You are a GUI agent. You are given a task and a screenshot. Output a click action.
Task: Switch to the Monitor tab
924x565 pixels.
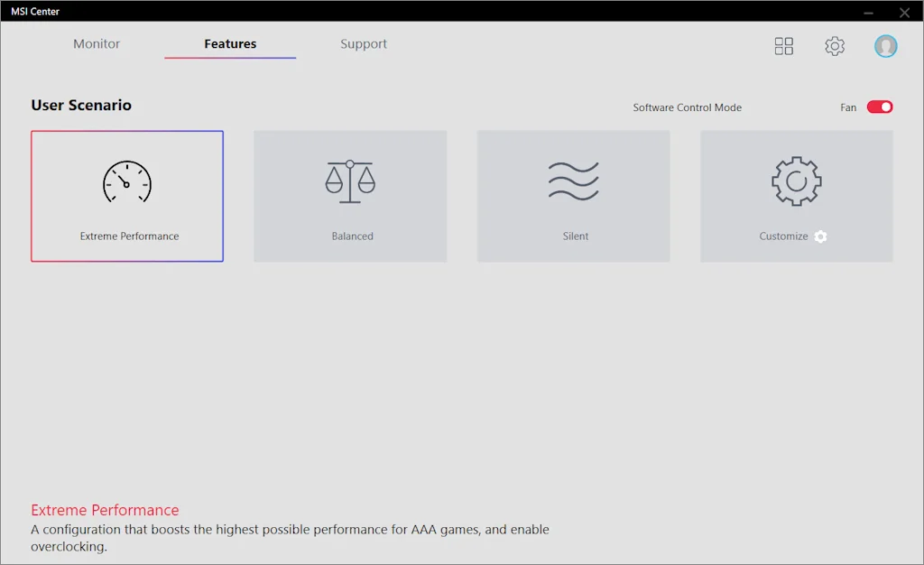pos(97,43)
